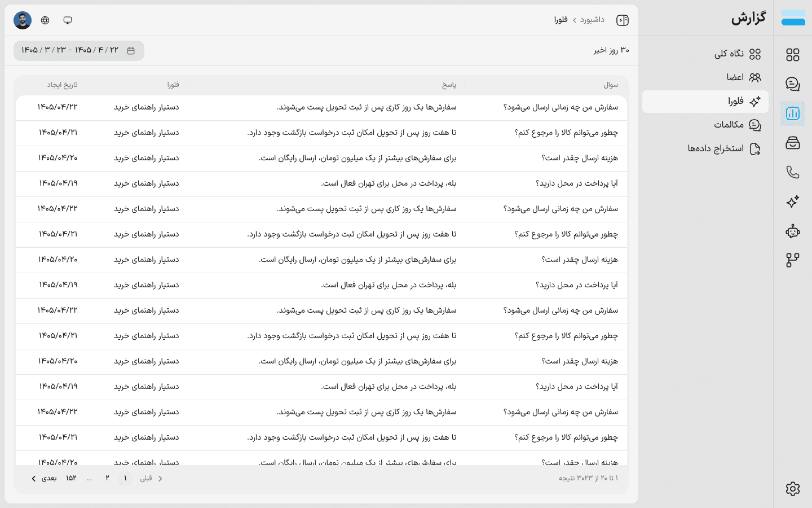Open the chat conversations rail icon
The width and height of the screenshot is (812, 508).
pos(793,84)
